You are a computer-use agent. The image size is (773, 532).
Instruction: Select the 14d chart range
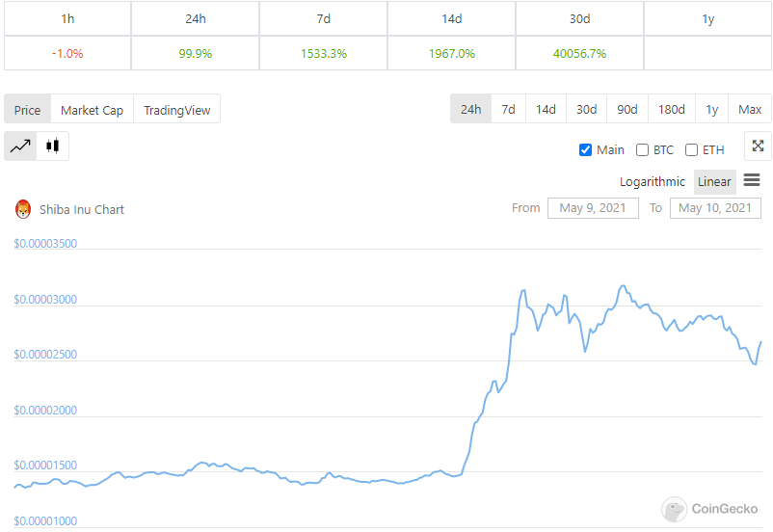pos(546,109)
